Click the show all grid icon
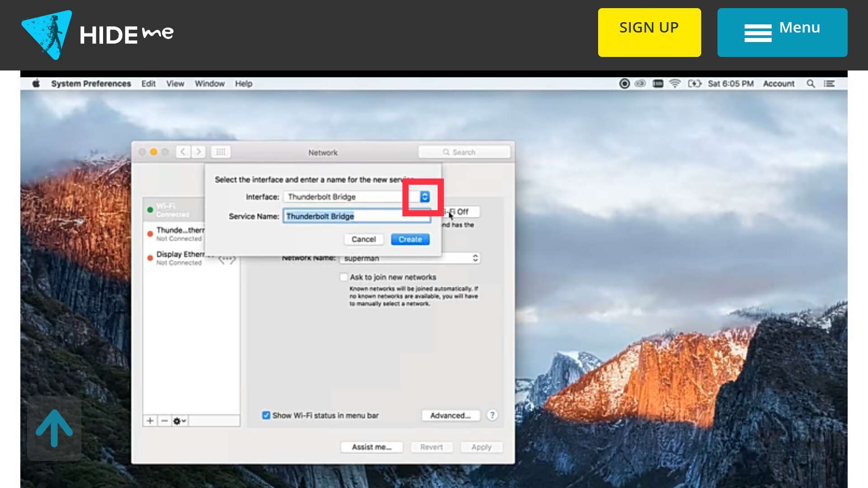The image size is (868, 488). tap(221, 152)
